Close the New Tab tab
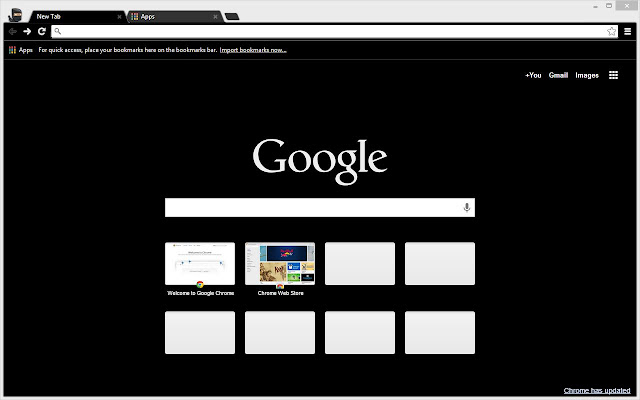 click(x=119, y=17)
